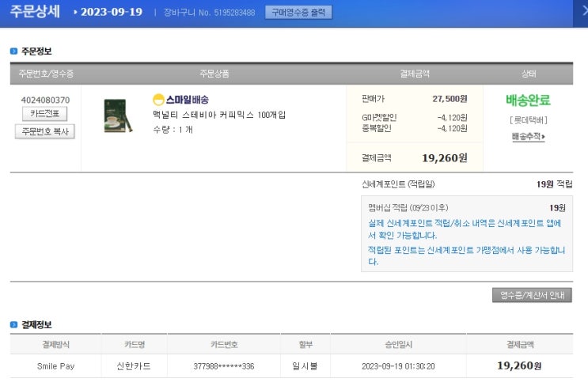Viewport: 588px width, 386px height.
Task: Follow the 배송추적 delivery tracking link
Action: pyautogui.click(x=528, y=136)
